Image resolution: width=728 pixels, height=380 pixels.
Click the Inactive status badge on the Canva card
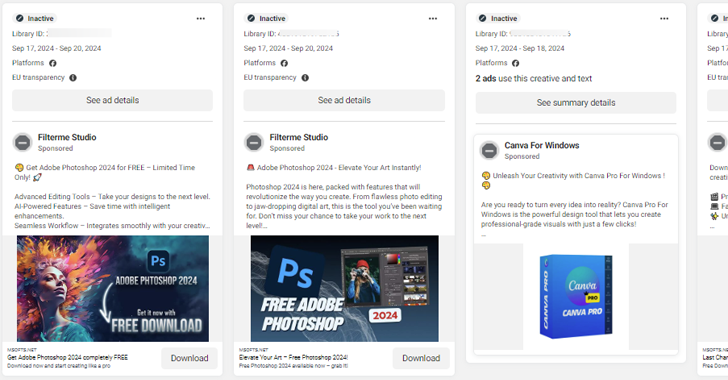pos(498,19)
